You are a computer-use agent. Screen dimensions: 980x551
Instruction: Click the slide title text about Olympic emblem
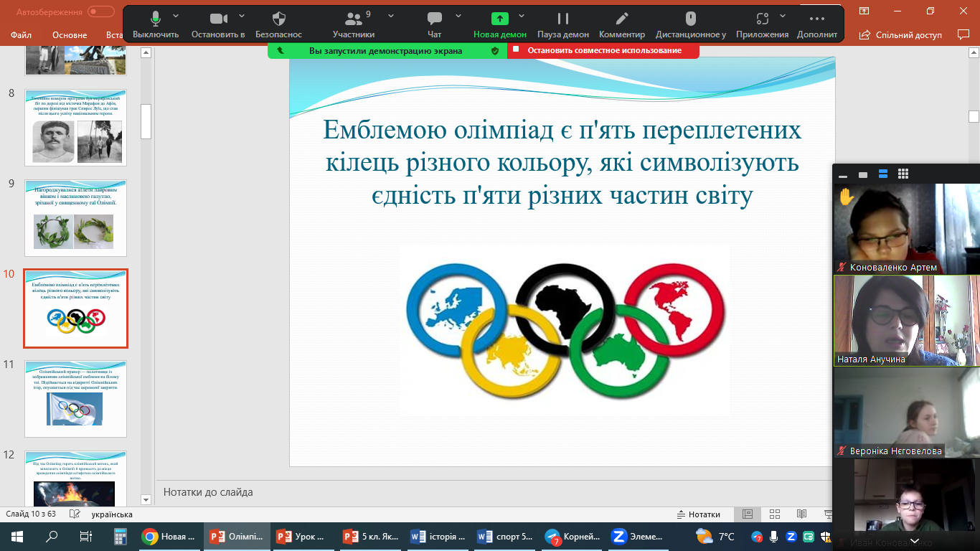(562, 162)
